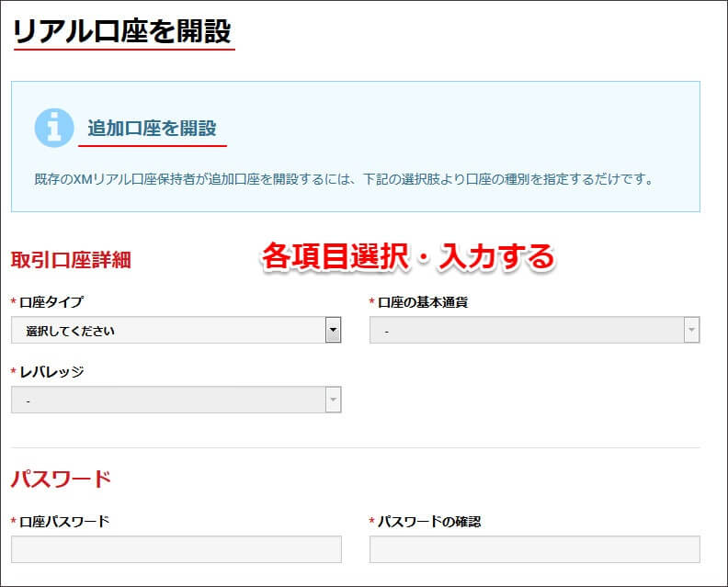Open the 口座タイプ dropdown
Viewport: 728px width, 587px height.
point(176,330)
